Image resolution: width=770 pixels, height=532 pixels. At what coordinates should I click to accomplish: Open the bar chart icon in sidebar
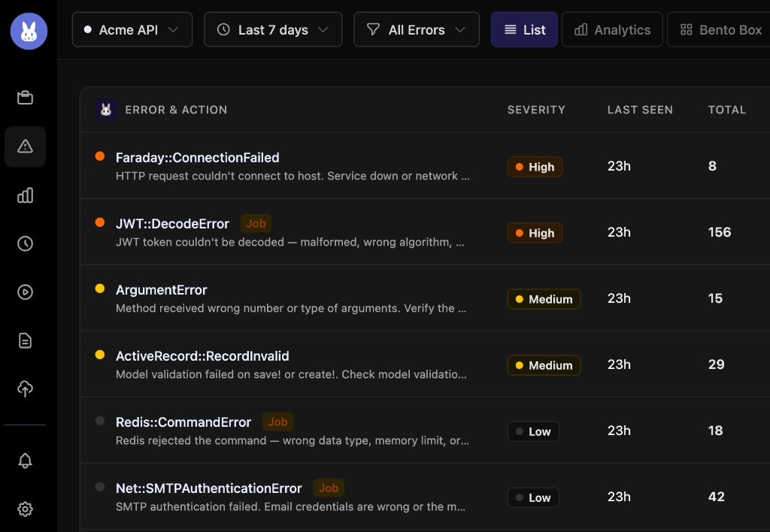pos(25,195)
